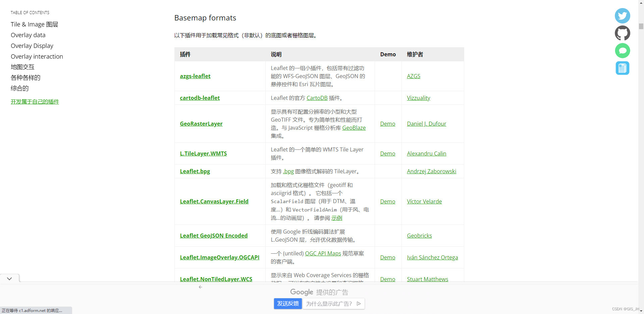The image size is (644, 314).
Task: Open Leaflet.bpg plugin link
Action: point(195,171)
